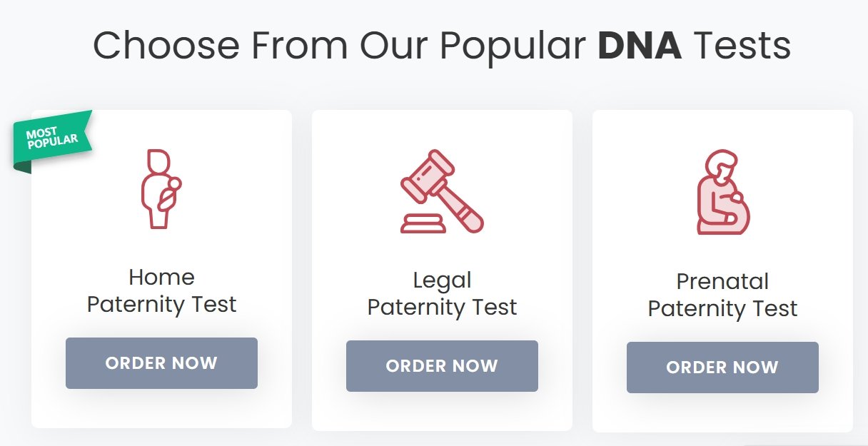The width and height of the screenshot is (868, 446).
Task: Click the pregnant woman icon
Action: coord(722,193)
